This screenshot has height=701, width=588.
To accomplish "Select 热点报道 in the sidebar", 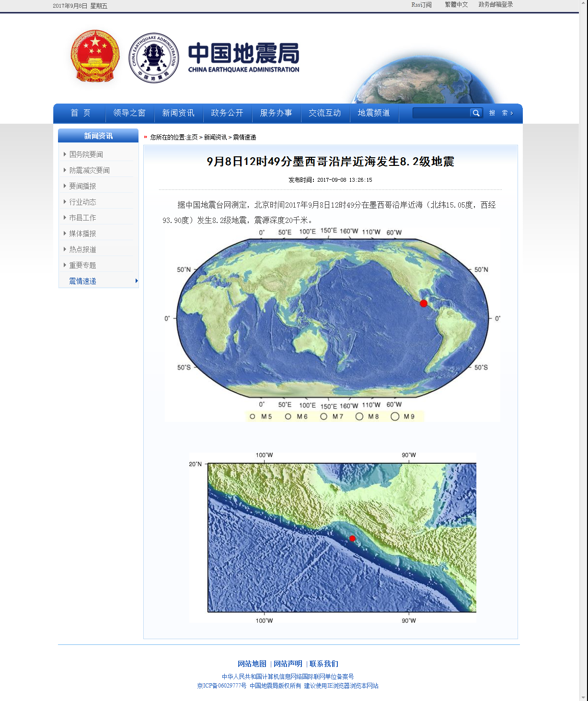I will pyautogui.click(x=82, y=249).
